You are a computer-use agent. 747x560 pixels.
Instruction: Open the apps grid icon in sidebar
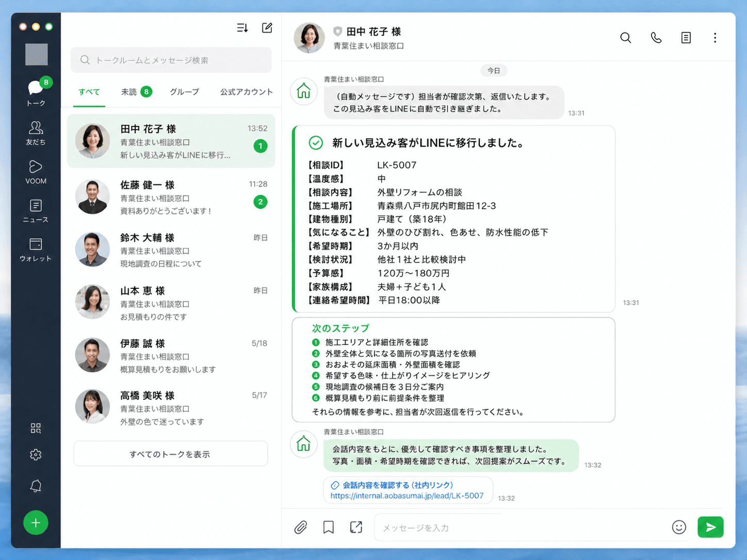(36, 428)
